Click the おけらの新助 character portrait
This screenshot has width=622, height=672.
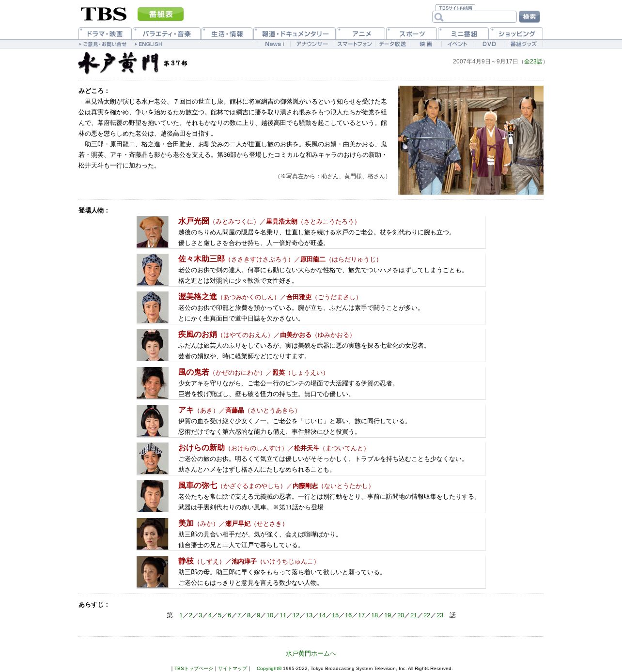click(153, 458)
